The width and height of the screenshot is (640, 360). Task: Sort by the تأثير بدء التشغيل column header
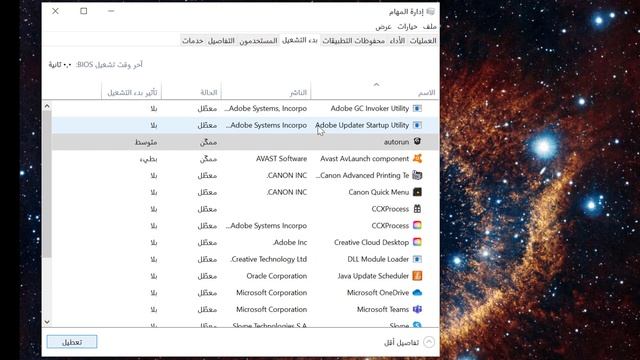[132, 93]
